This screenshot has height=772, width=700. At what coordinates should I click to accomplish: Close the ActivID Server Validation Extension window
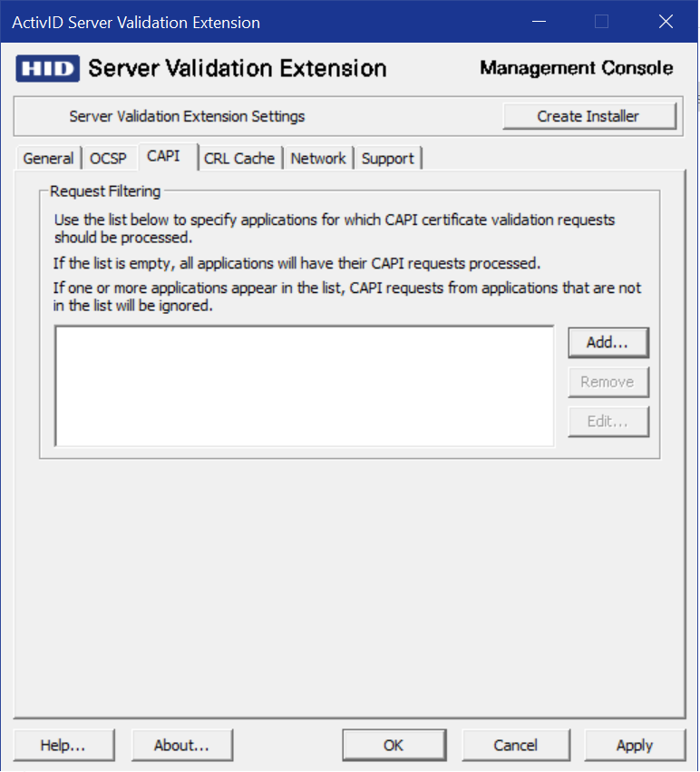[666, 22]
